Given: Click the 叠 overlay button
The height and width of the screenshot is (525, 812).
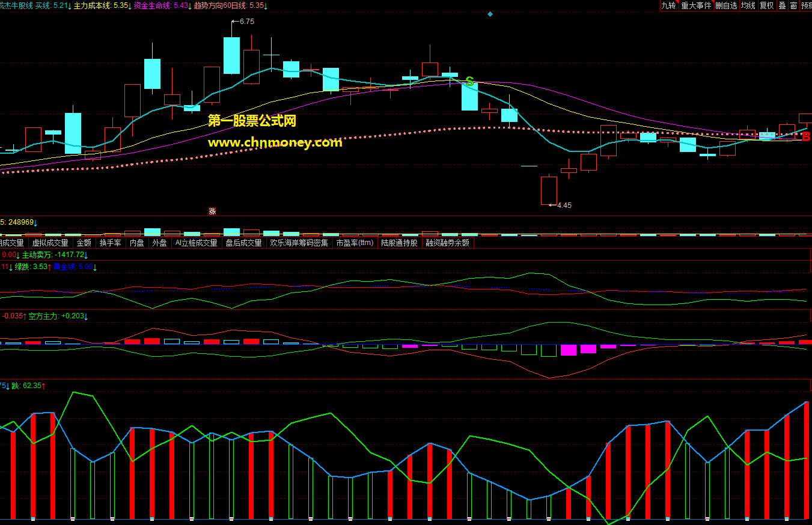Looking at the screenshot, I should point(782,5).
